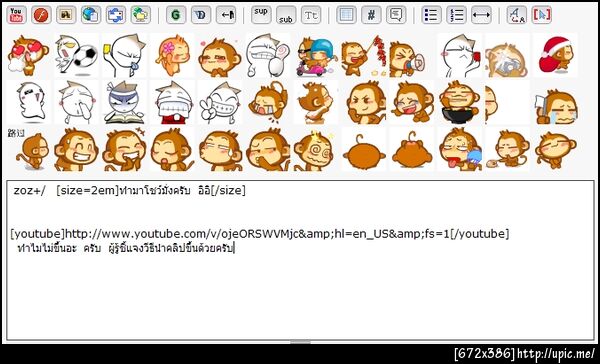Insert the monkey drawing circles on ground
Viewport: 600px width, 364px height.
(507, 149)
